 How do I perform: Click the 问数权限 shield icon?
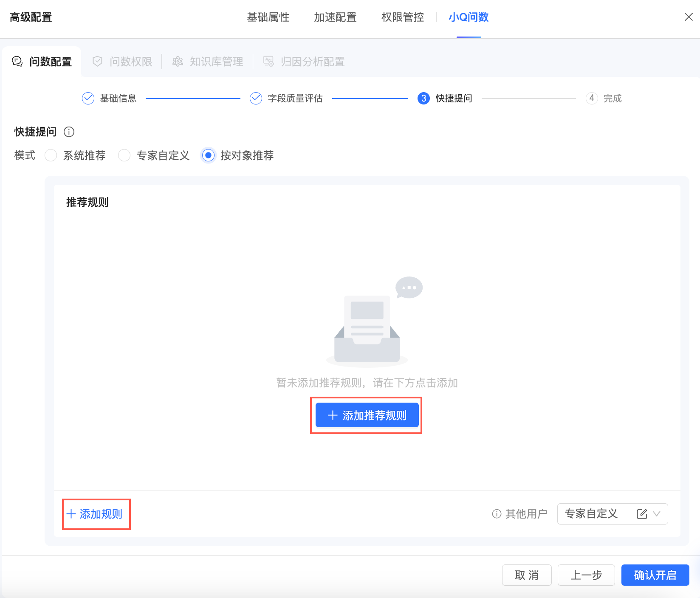(x=97, y=62)
